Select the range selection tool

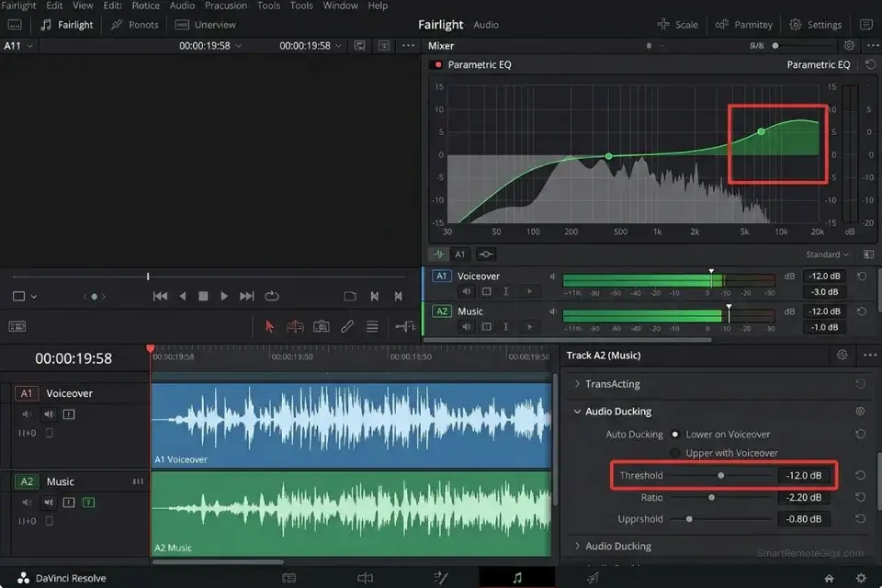tap(295, 326)
